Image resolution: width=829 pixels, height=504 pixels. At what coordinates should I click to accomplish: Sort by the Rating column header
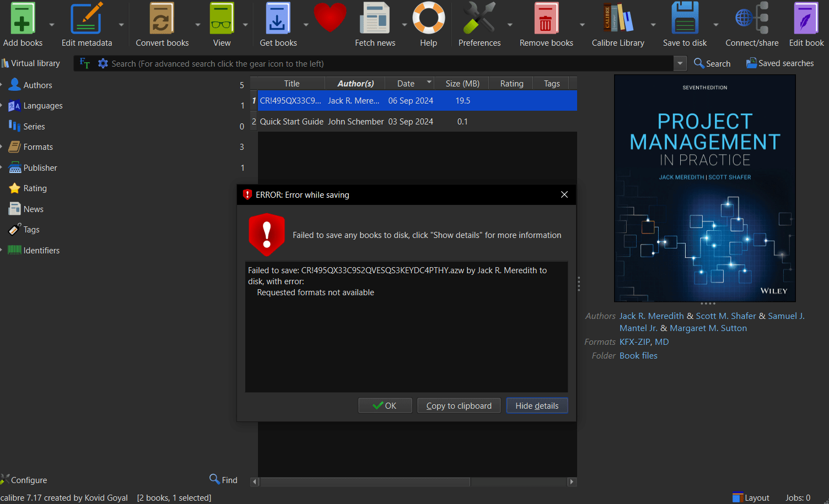pyautogui.click(x=512, y=83)
